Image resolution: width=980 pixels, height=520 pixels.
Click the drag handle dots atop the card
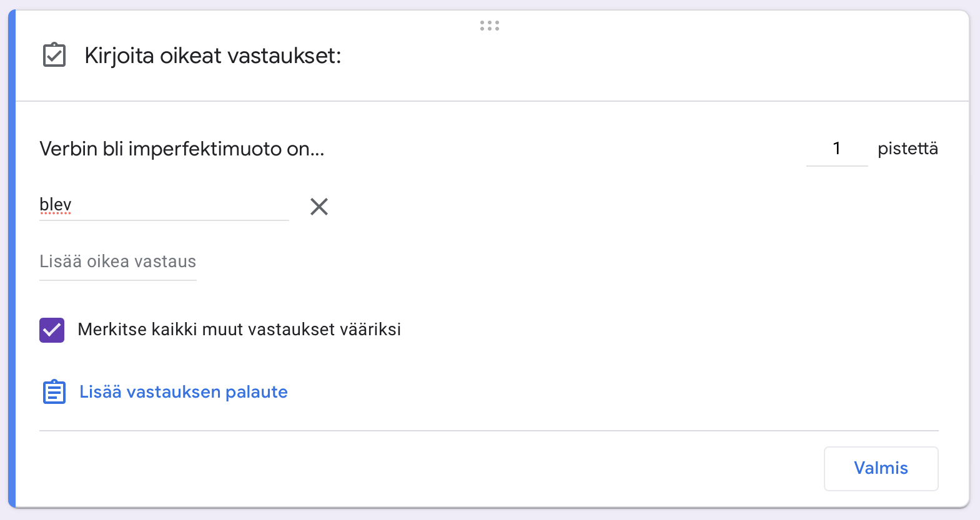point(489,26)
